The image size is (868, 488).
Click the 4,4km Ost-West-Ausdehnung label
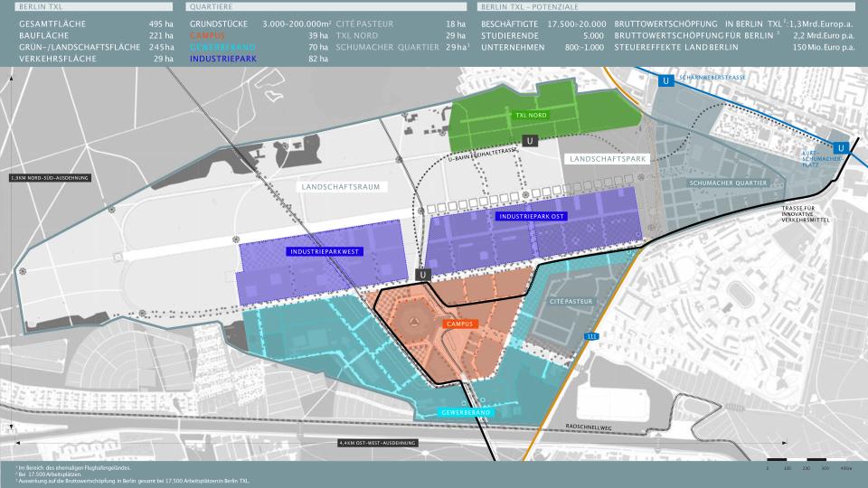coord(376,443)
